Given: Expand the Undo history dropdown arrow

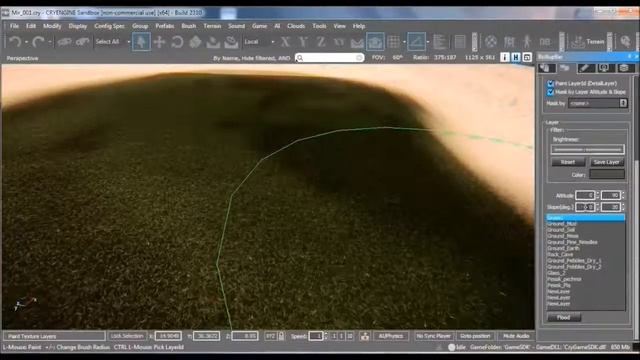Looking at the screenshot, I should pos(27,42).
